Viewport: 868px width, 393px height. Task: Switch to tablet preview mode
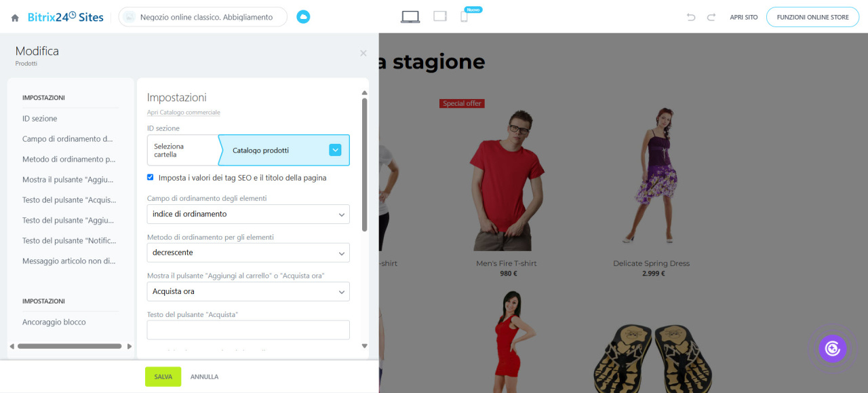click(440, 16)
